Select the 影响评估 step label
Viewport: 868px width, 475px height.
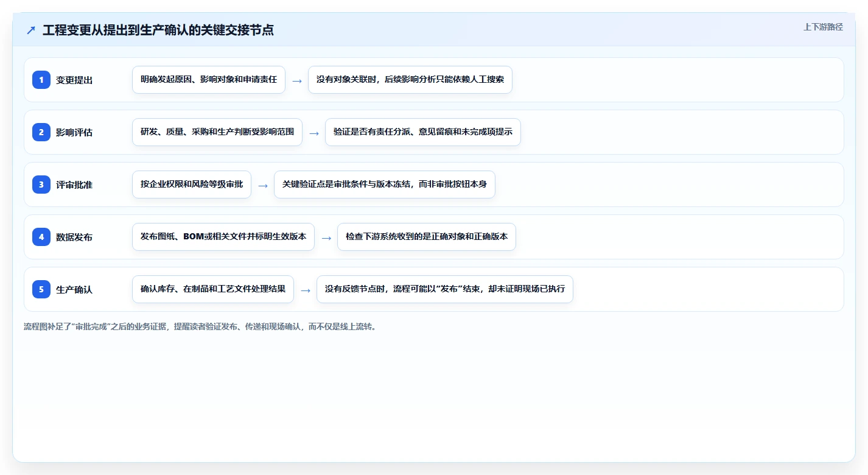point(74,132)
